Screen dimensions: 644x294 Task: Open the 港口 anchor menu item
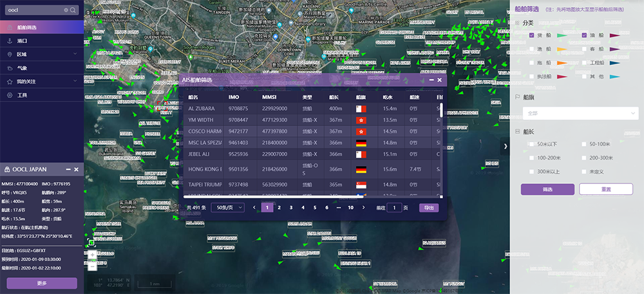(x=23, y=41)
